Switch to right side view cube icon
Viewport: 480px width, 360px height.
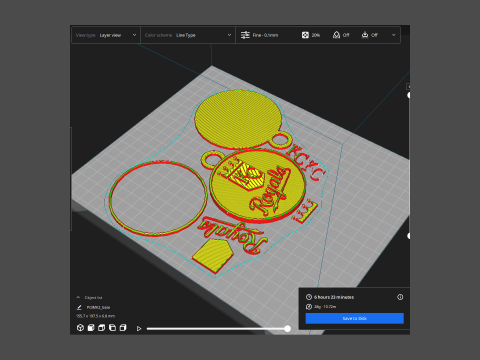coord(123,328)
